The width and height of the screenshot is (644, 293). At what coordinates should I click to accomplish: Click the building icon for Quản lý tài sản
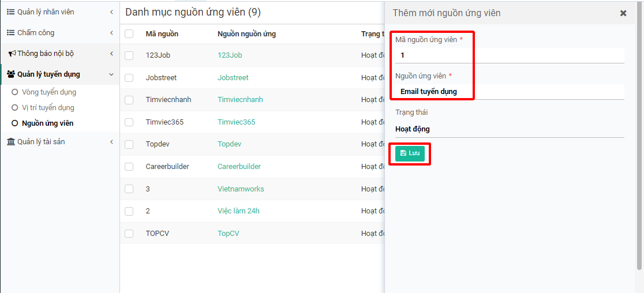coord(11,142)
